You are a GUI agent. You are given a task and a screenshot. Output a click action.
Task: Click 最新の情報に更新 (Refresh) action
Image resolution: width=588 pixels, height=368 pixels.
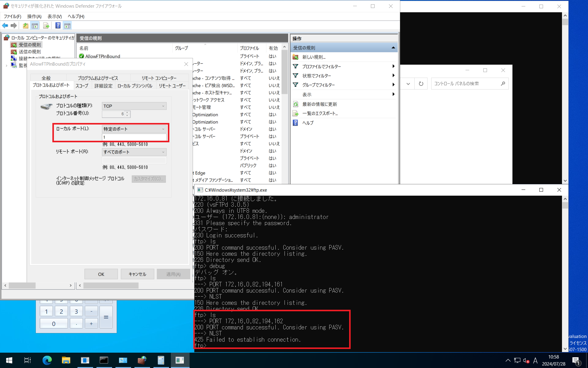coord(319,104)
